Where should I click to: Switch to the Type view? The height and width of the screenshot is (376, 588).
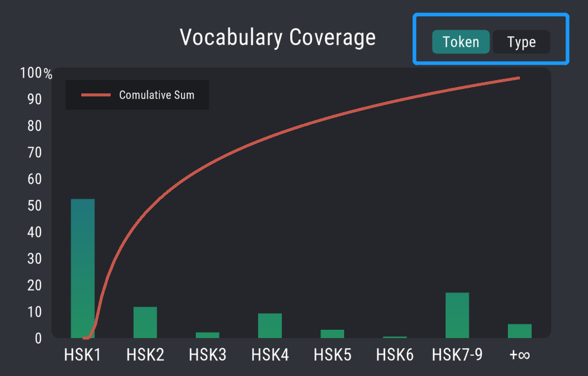coord(521,42)
